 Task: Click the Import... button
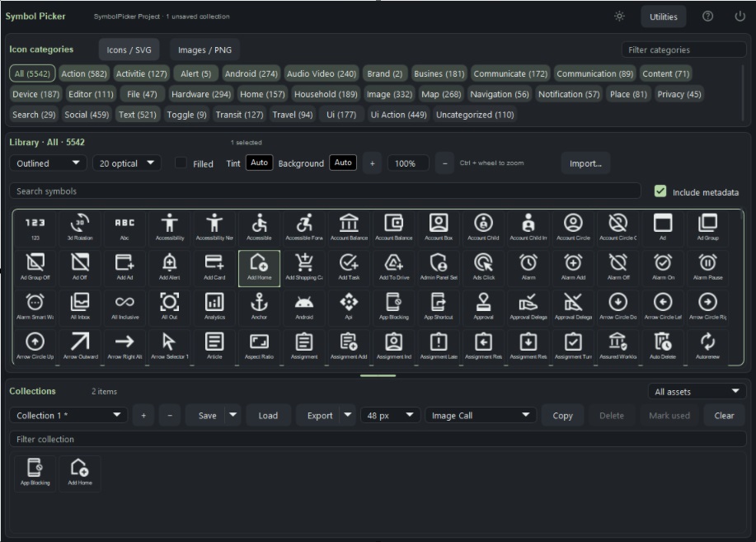pyautogui.click(x=585, y=163)
